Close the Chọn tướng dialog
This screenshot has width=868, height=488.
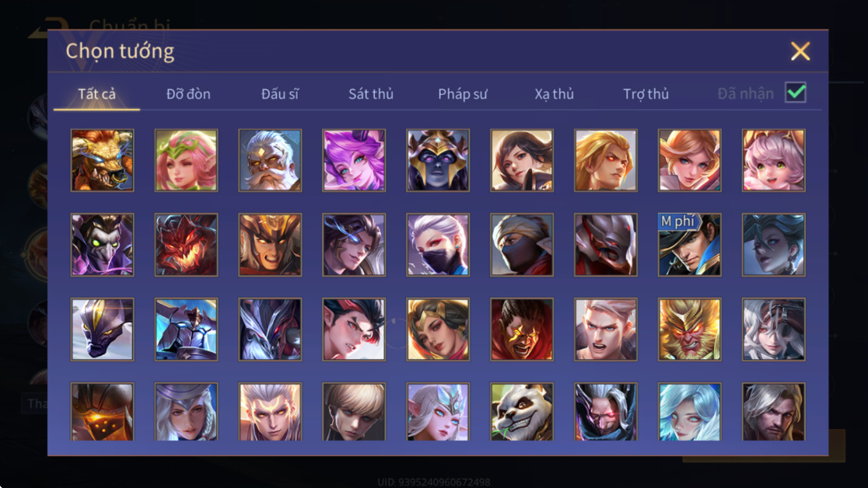click(800, 51)
